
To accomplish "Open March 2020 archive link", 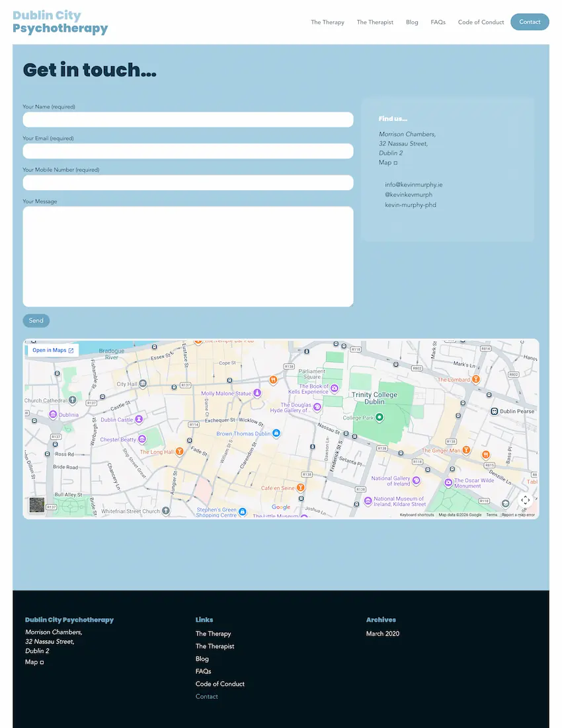I will [383, 634].
